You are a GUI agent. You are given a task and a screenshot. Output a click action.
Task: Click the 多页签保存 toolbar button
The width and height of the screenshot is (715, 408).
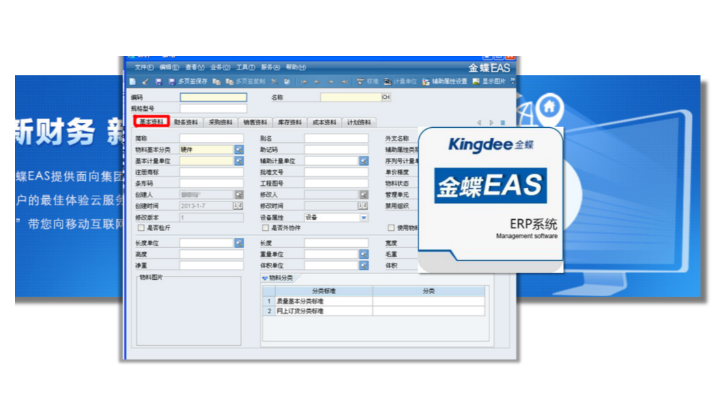point(188,82)
